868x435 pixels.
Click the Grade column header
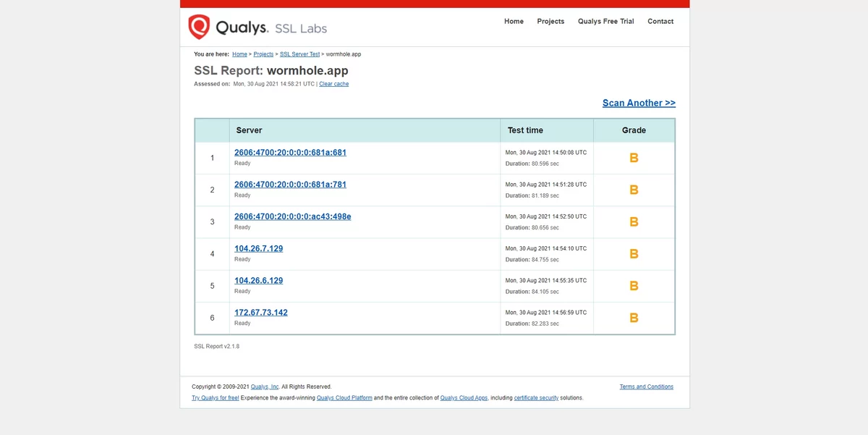[634, 130]
